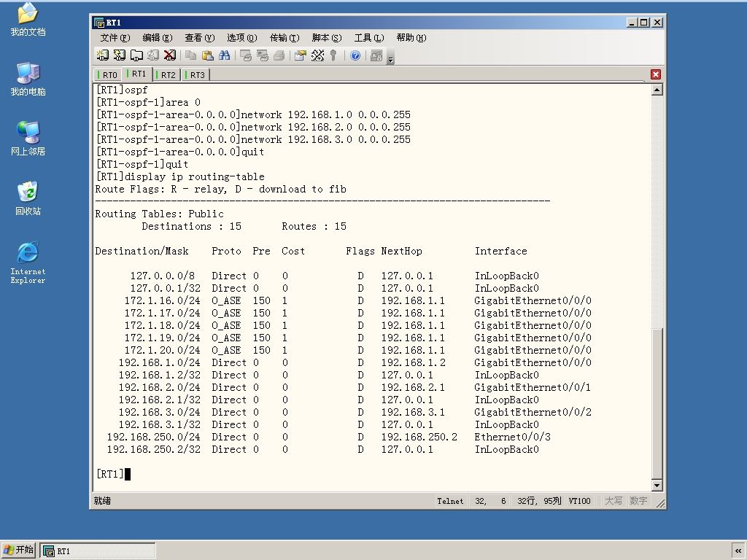Open the 传输(T) menu
The width and height of the screenshot is (747, 560).
pyautogui.click(x=285, y=38)
